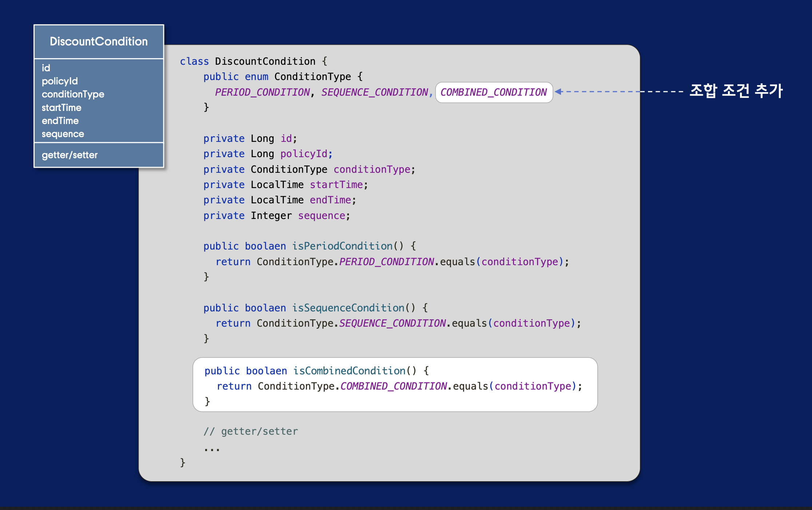Screen dimensions: 812x510
Task: Click the SEQUENCE_CONDITION enum constant
Action: 374,92
